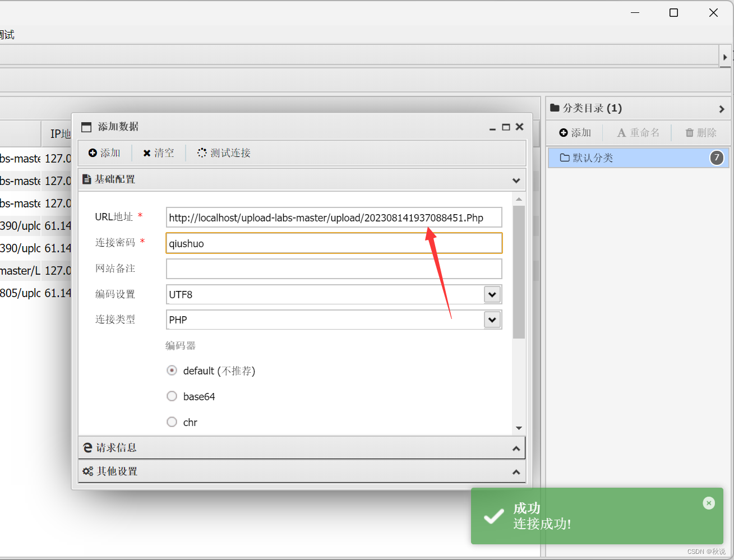Click the success checkmark icon in the toast
The width and height of the screenshot is (734, 560).
point(494,516)
